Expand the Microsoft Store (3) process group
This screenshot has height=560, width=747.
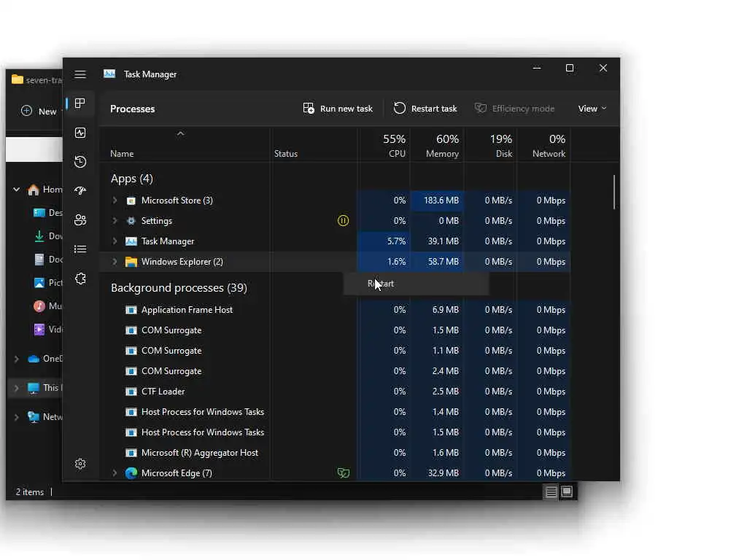115,201
